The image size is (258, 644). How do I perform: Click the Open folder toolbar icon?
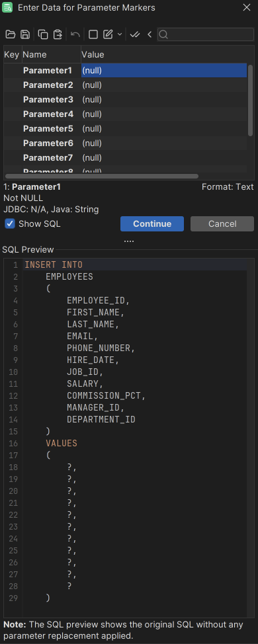point(11,34)
